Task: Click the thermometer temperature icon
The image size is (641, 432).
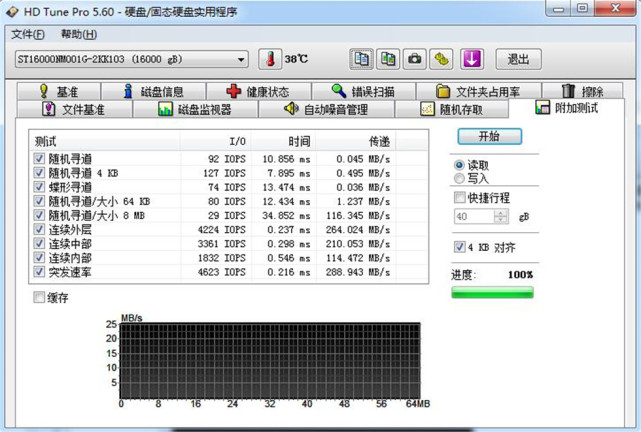Action: tap(270, 59)
